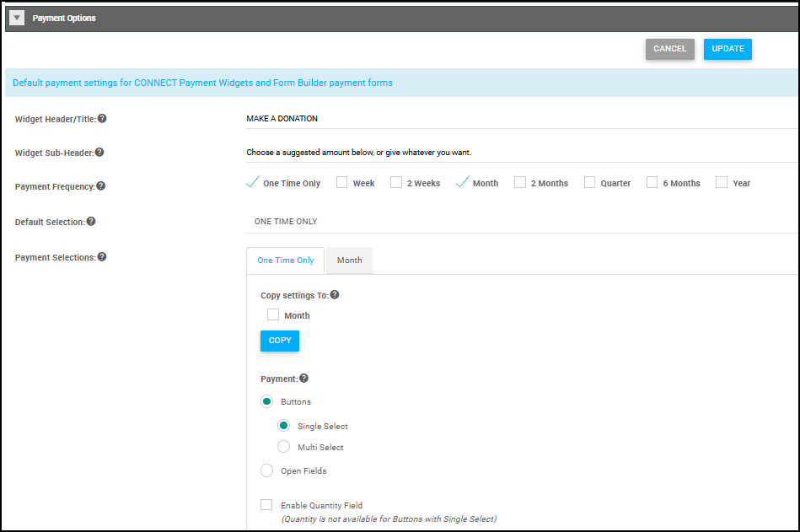Screen dimensions: 800x532
Task: Click the default payment settings info banner text
Action: coord(202,83)
